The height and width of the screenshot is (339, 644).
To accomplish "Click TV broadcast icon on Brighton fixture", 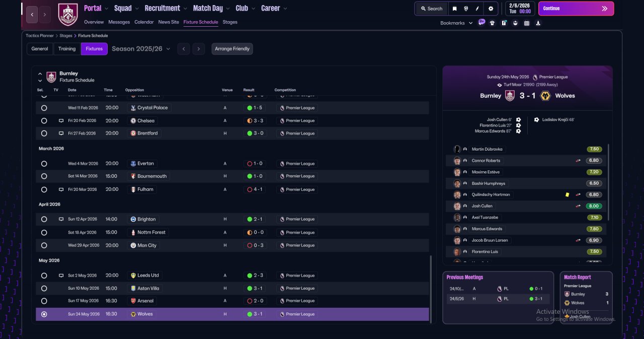I will click(61, 219).
